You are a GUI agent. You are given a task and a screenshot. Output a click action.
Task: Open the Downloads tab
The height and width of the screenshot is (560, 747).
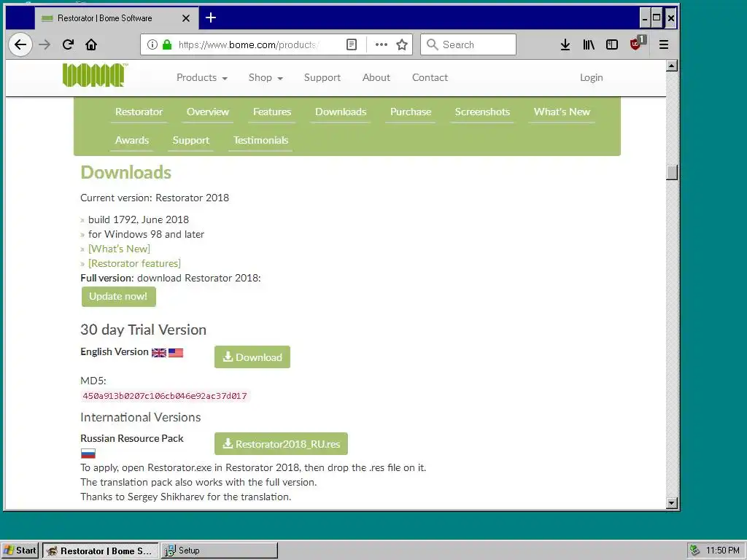[341, 112]
